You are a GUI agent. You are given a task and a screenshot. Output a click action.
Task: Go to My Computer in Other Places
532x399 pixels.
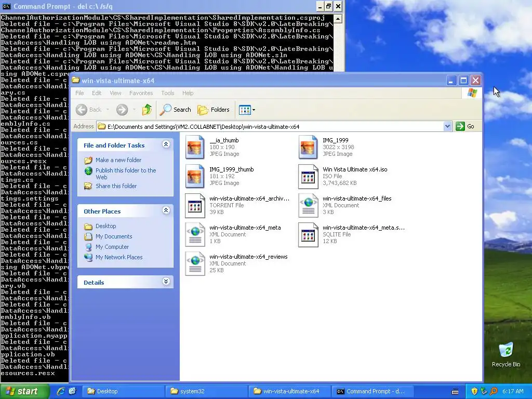[112, 247]
